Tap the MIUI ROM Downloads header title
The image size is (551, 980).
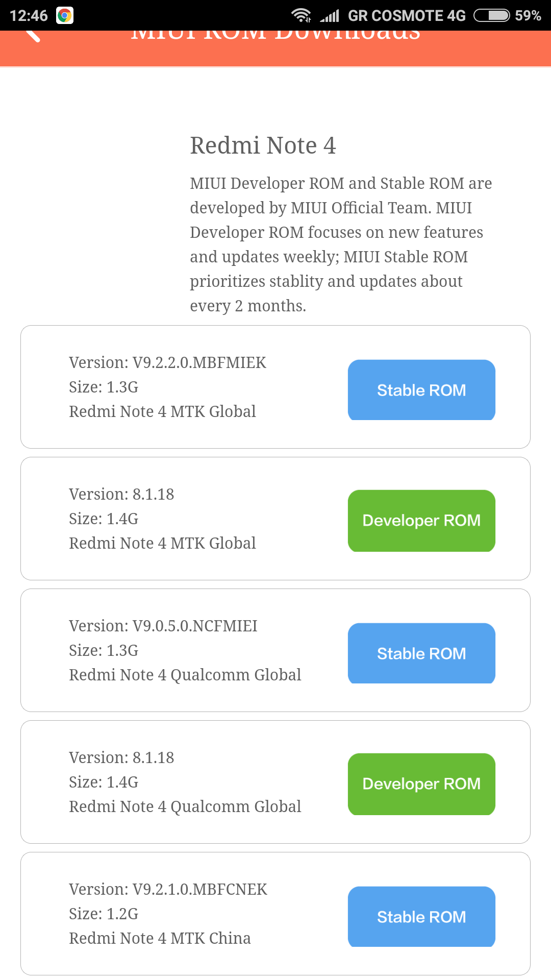275,37
